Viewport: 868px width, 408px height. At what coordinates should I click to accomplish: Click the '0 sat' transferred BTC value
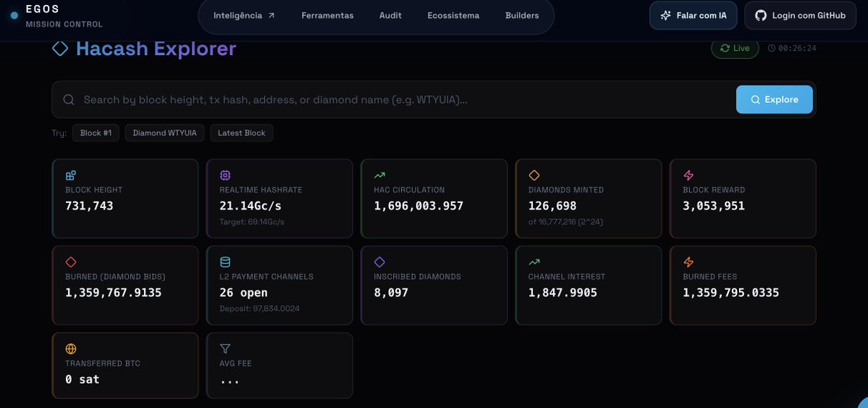(83, 380)
